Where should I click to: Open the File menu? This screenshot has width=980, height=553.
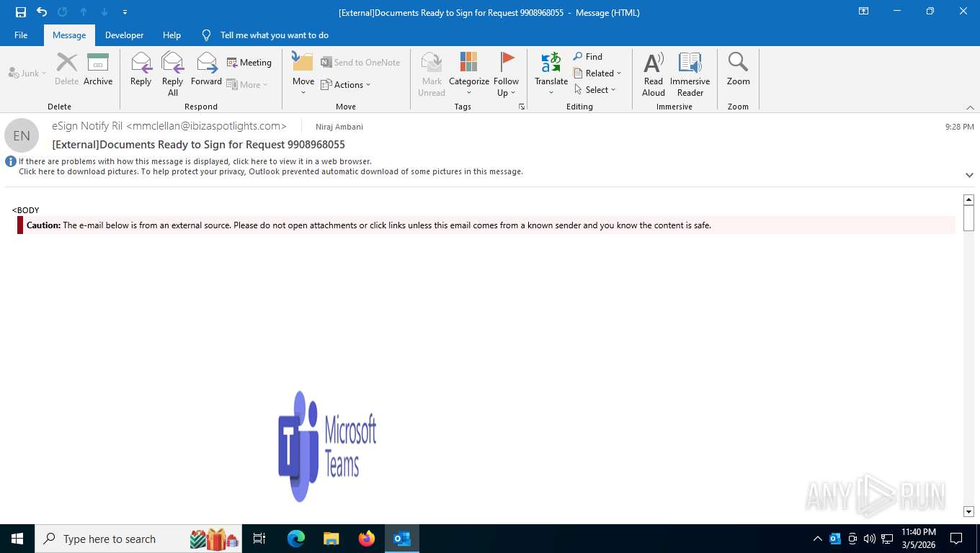[21, 35]
